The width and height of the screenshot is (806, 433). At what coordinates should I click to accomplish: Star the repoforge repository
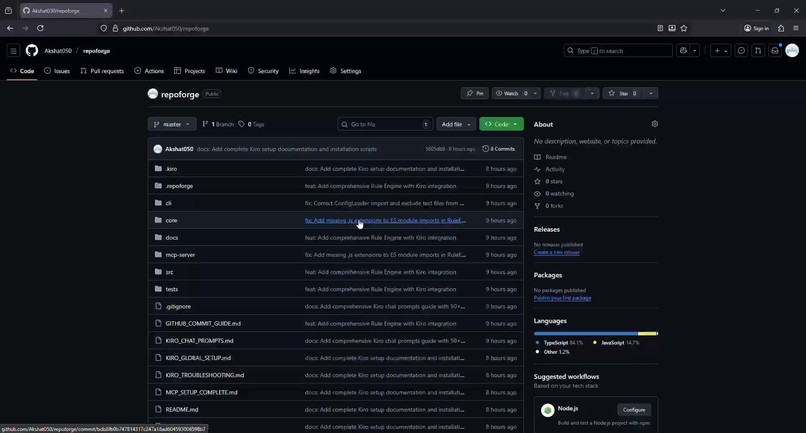tap(623, 94)
